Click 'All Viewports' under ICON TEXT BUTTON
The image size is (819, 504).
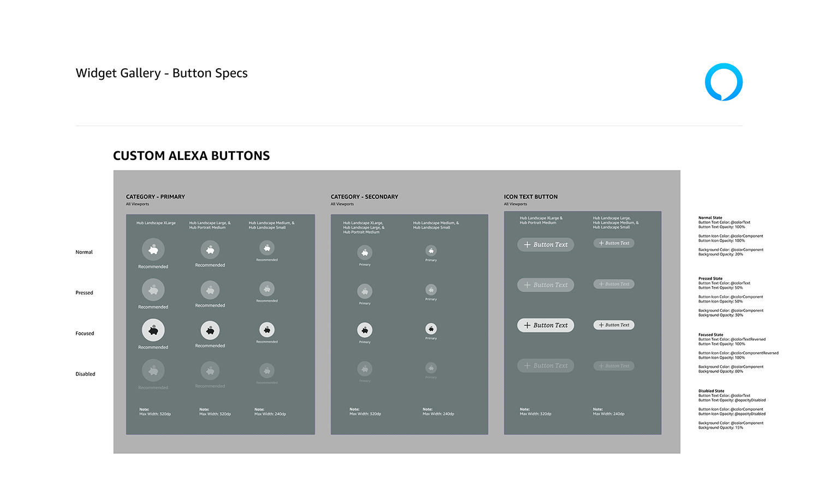pos(515,204)
